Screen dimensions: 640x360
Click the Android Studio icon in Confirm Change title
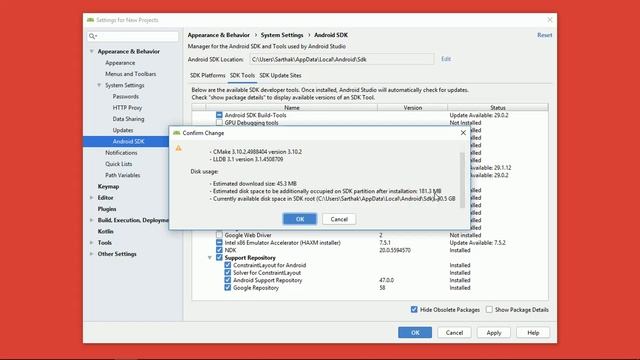[176, 133]
